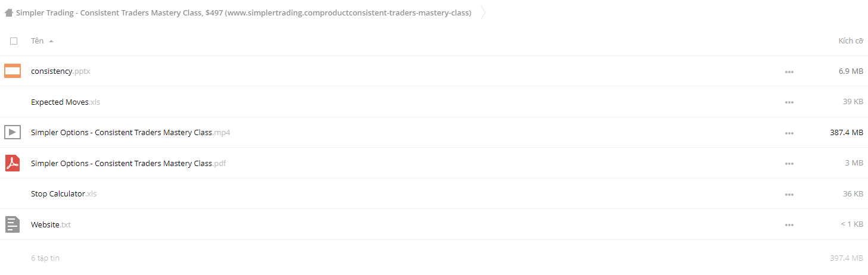Screen dimensions: 868x275
Task: Open the more options dots for the mp4 file
Action: point(789,133)
